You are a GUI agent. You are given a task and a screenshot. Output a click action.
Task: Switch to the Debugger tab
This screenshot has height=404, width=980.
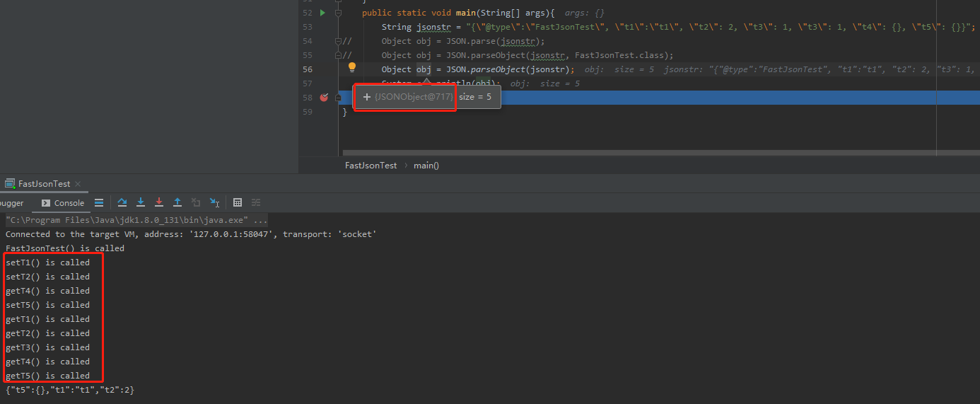(x=10, y=203)
